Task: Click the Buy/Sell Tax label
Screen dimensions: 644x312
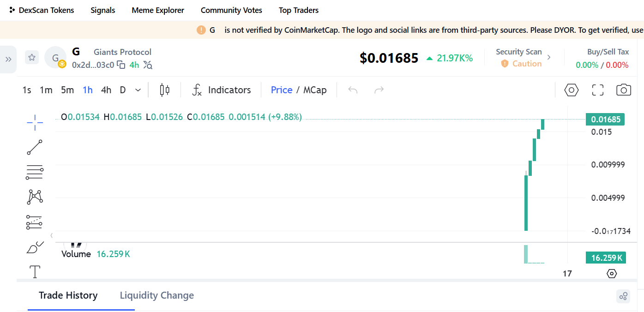Action: [608, 52]
